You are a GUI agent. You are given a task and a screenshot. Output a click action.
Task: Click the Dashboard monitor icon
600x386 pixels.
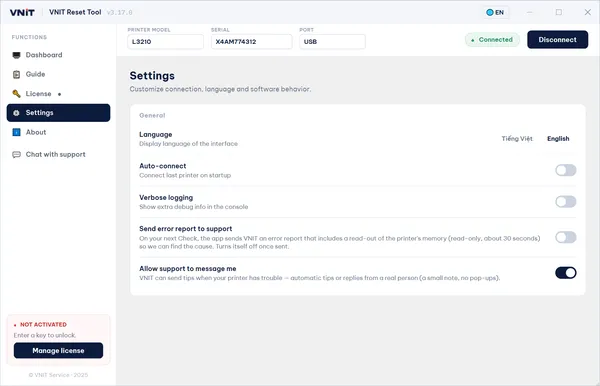tap(16, 55)
